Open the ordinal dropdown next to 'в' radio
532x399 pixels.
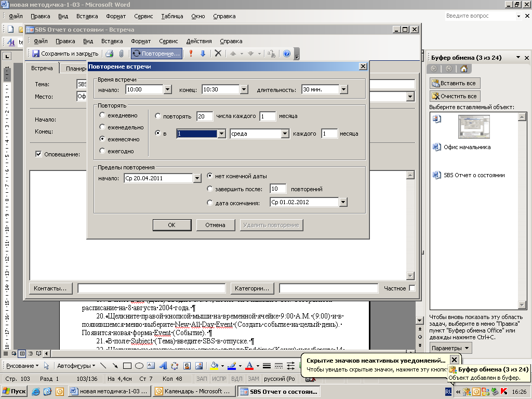pyautogui.click(x=221, y=134)
